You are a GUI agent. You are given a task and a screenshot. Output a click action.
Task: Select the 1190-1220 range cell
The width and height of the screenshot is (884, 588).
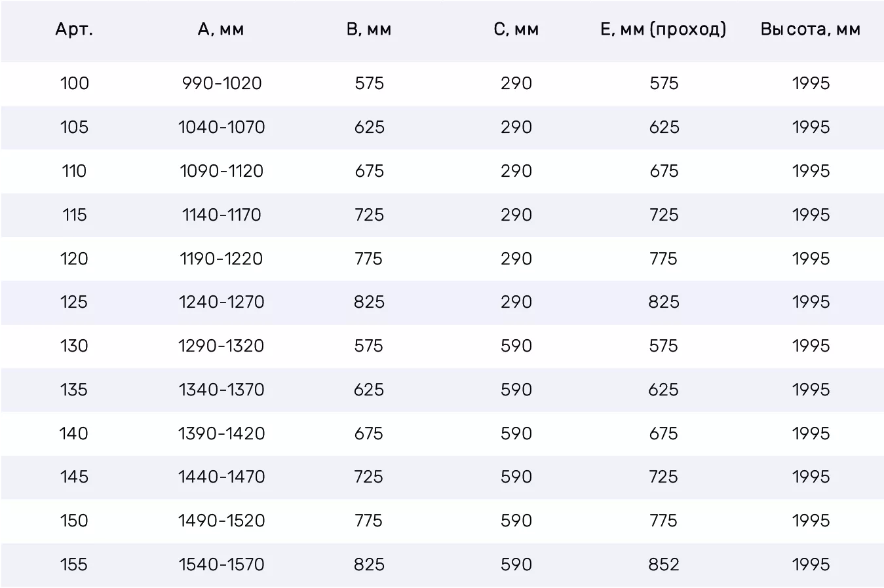pyautogui.click(x=221, y=259)
